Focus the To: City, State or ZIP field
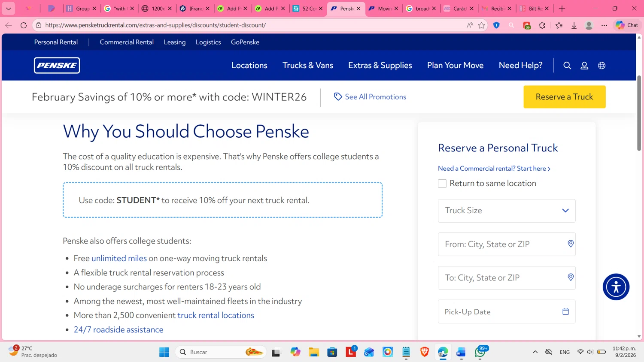The height and width of the screenshot is (362, 644). [507, 278]
